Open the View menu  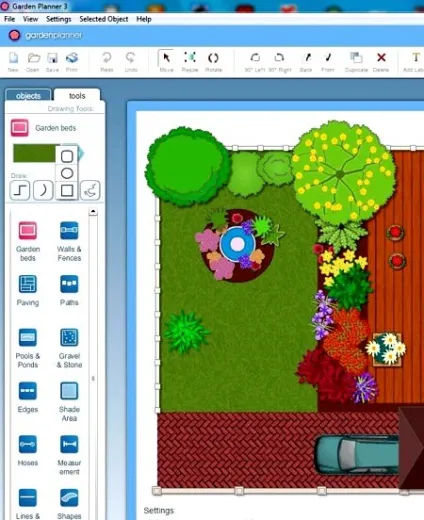[x=30, y=19]
